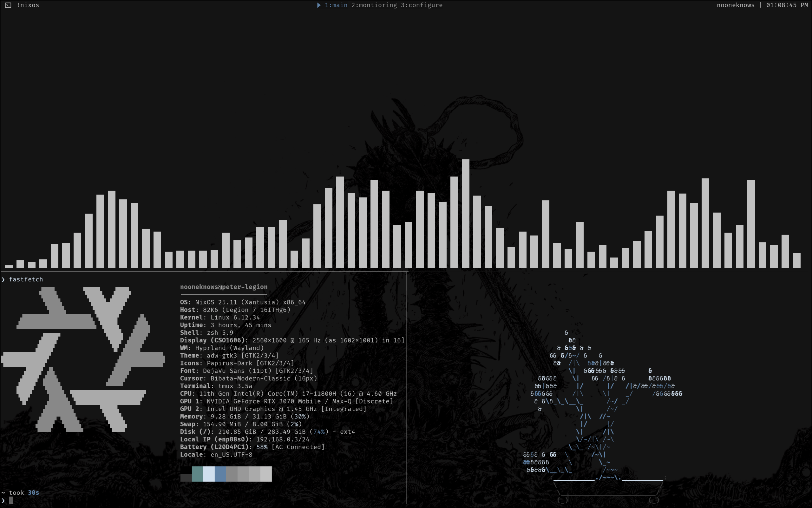Click the steel-blue palette swatch
The height and width of the screenshot is (508, 812).
click(x=220, y=474)
